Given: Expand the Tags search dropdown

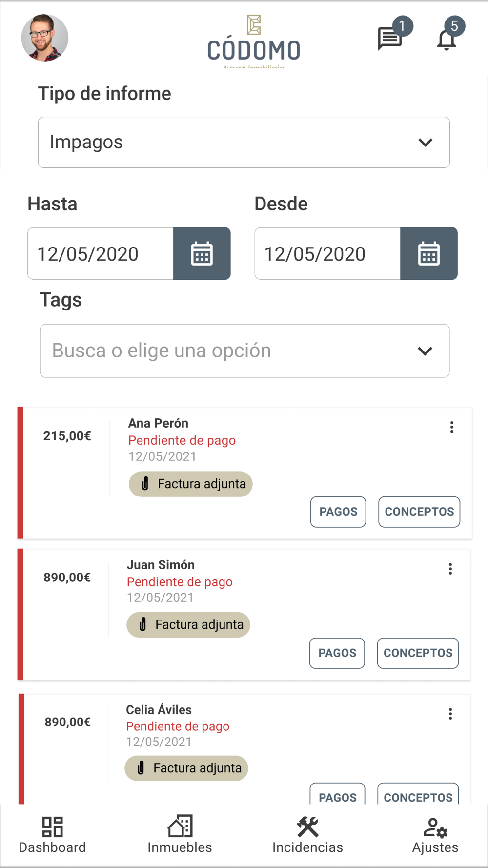Looking at the screenshot, I should 244,351.
